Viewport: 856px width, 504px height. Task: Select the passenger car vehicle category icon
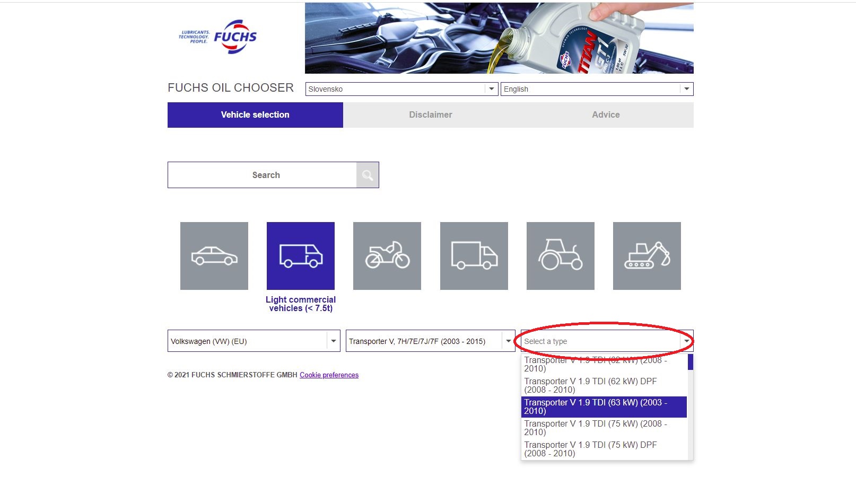(x=214, y=256)
